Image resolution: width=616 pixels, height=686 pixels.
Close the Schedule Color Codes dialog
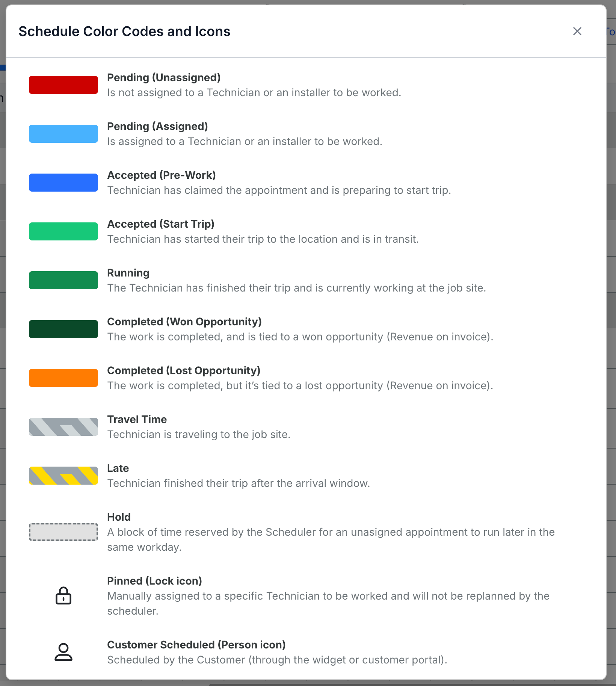coord(577,31)
